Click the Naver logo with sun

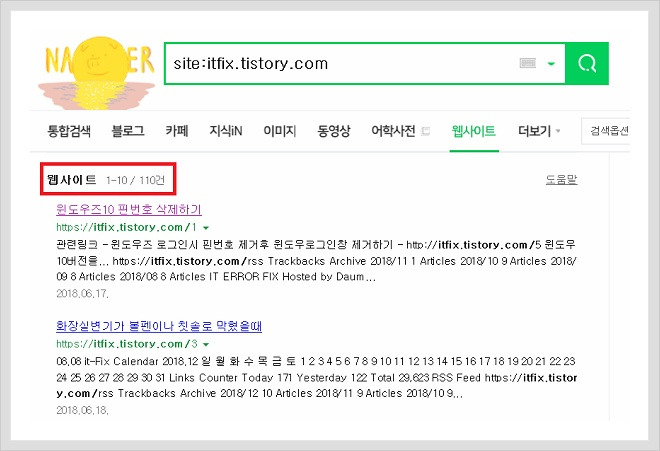pyautogui.click(x=97, y=72)
